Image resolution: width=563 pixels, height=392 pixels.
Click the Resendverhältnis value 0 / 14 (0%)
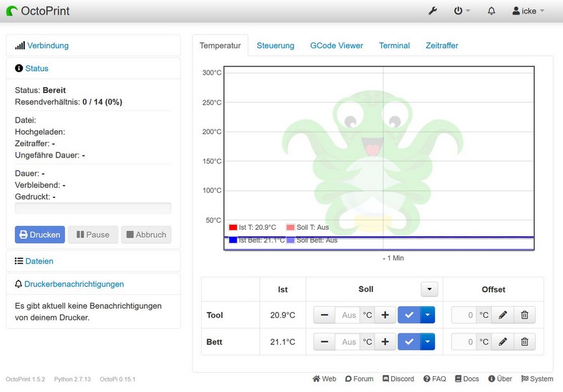point(102,102)
